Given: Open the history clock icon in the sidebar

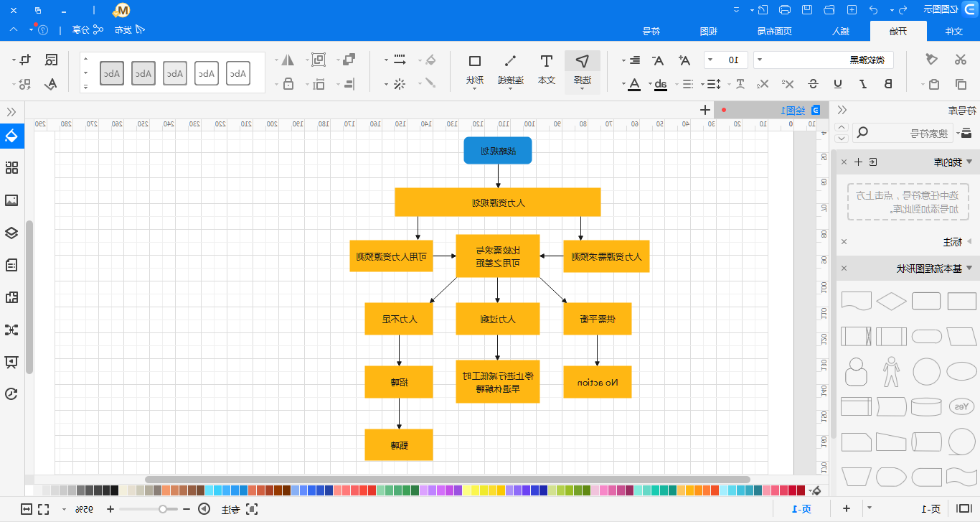Looking at the screenshot, I should click(11, 393).
